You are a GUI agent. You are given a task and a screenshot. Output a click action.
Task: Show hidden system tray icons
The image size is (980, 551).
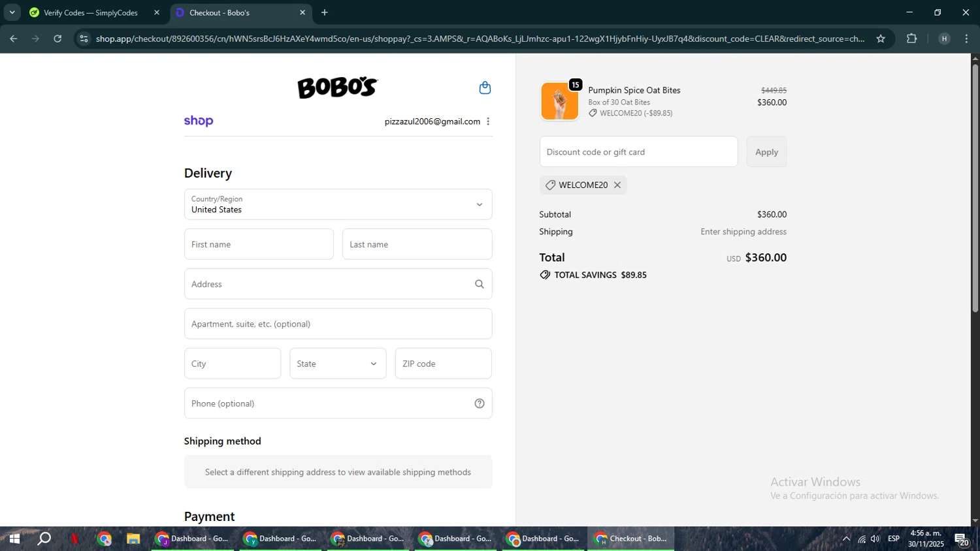(846, 539)
